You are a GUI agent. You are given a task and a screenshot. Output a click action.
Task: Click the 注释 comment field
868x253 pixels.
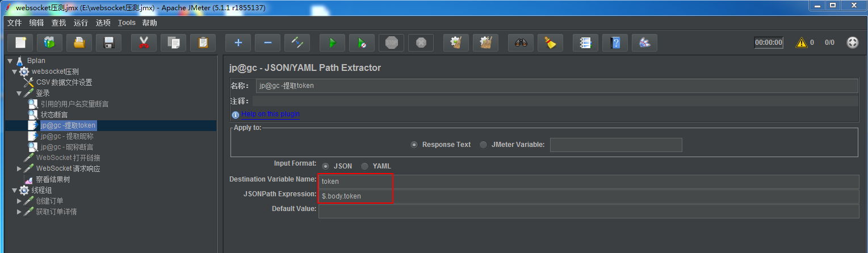pyautogui.click(x=556, y=101)
